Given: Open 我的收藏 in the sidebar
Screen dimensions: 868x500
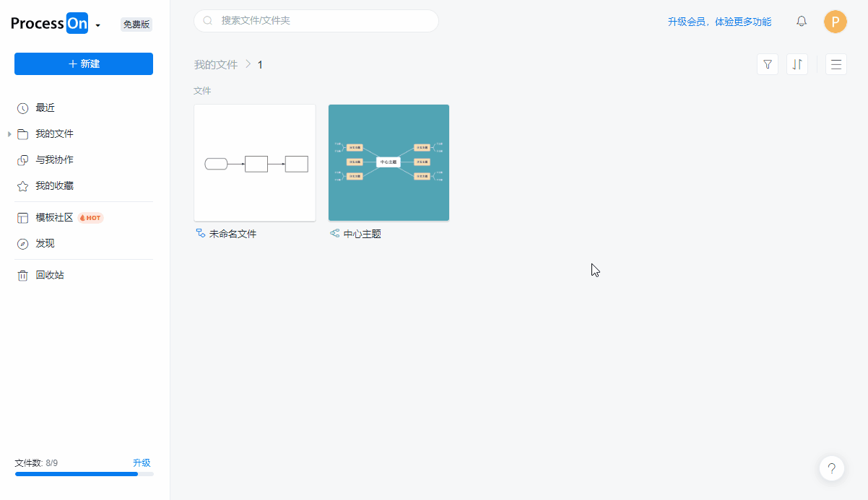Looking at the screenshot, I should (x=54, y=186).
